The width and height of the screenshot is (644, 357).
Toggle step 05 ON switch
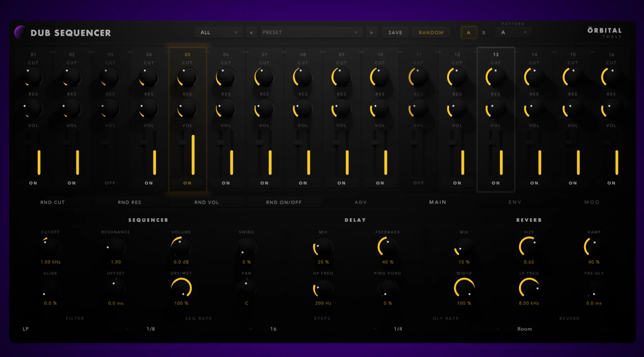click(x=188, y=183)
